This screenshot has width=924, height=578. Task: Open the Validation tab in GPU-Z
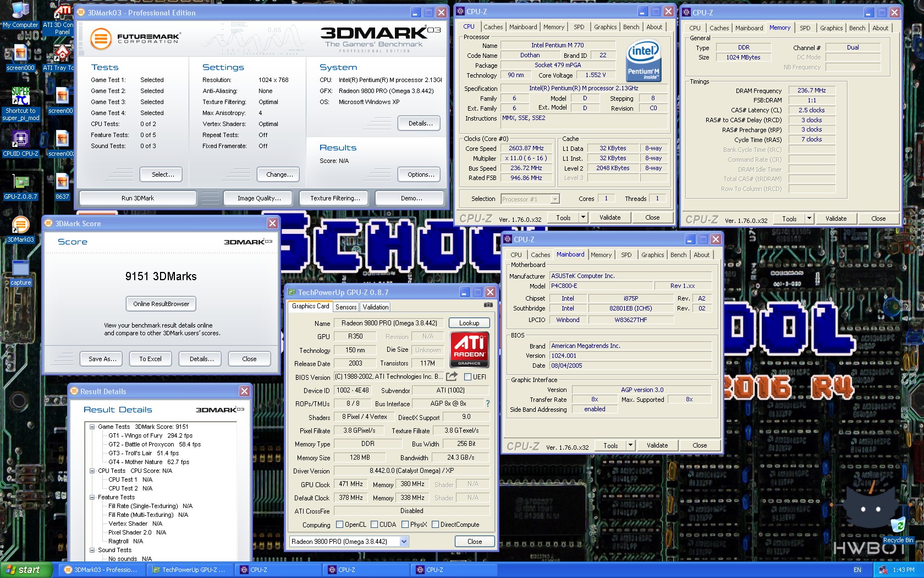point(375,307)
